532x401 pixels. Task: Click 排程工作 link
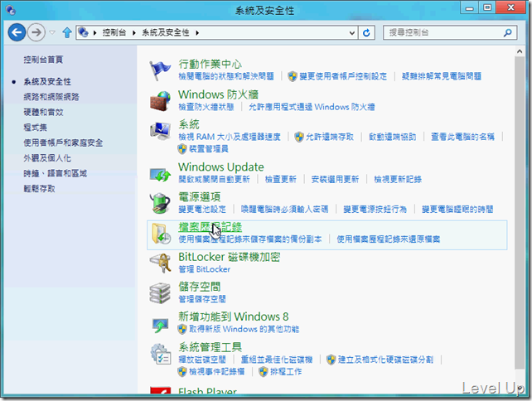286,372
